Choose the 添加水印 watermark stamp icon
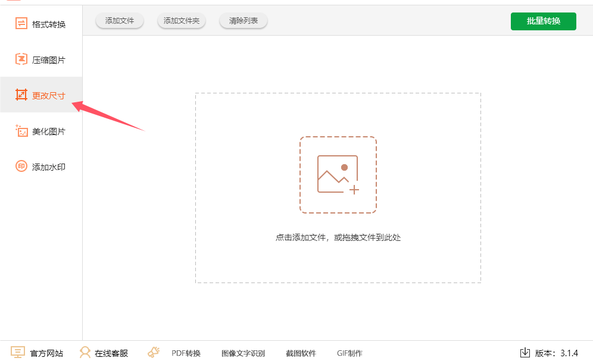The height and width of the screenshot is (364, 593). coord(21,167)
